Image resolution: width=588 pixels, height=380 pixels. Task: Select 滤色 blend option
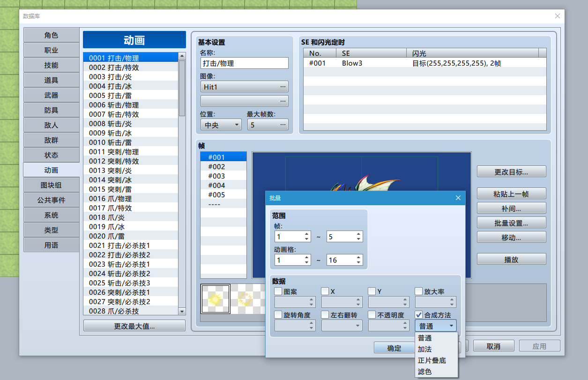pyautogui.click(x=436, y=372)
